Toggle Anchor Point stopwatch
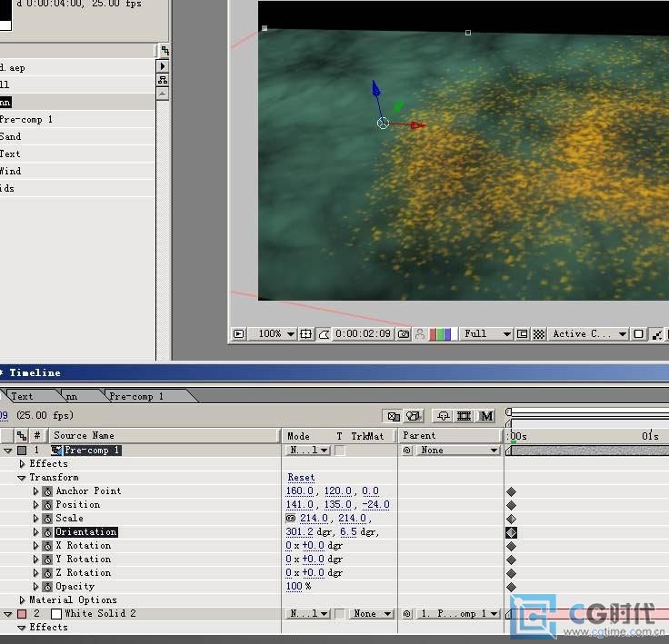Image resolution: width=669 pixels, height=644 pixels. (47, 491)
